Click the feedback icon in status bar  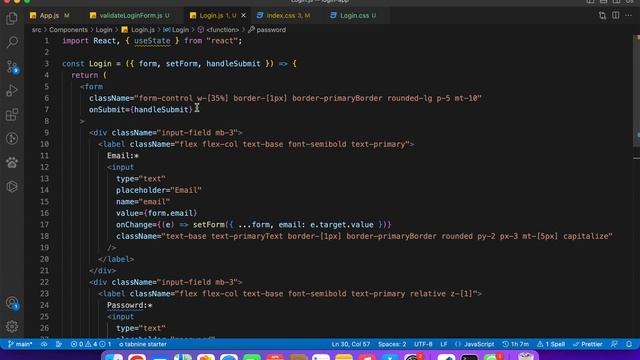coord(614,344)
